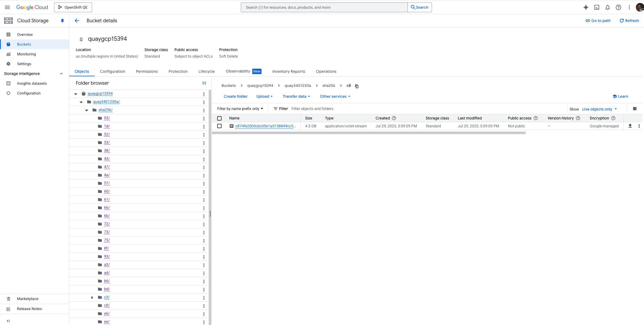Expand the c3/ folder
The height and width of the screenshot is (325, 644).
pyautogui.click(x=92, y=297)
